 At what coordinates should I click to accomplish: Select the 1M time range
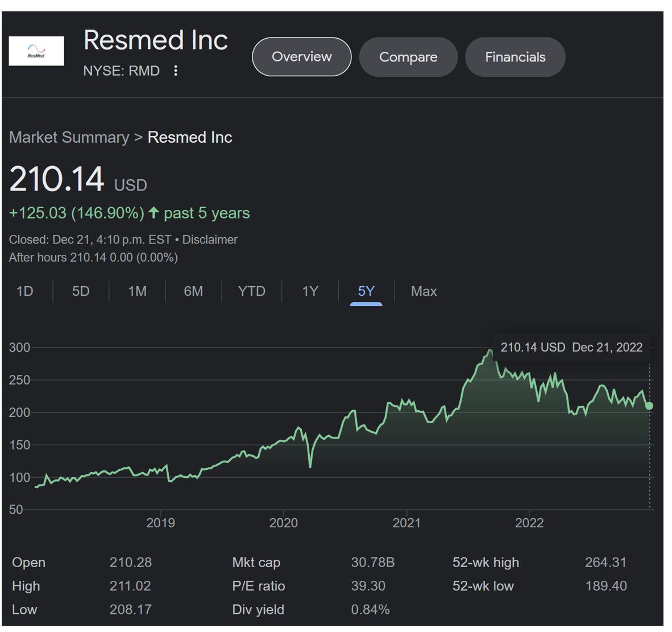point(137,291)
